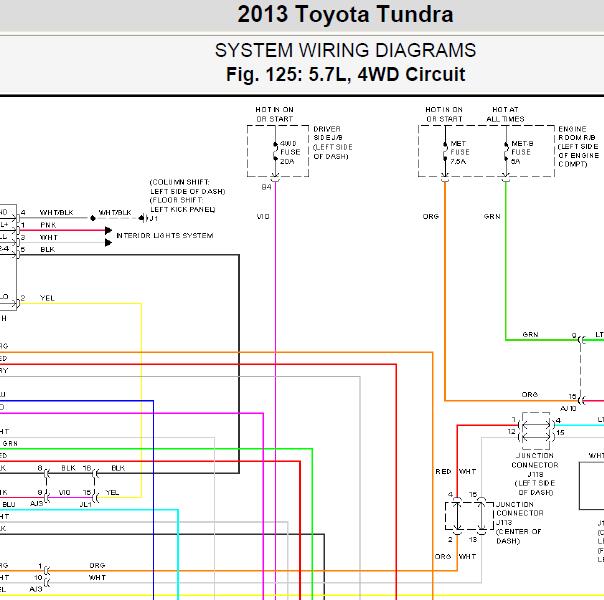Viewport: 604px width, 600px height.
Task: Click the RED wire label above J113
Action: click(443, 471)
